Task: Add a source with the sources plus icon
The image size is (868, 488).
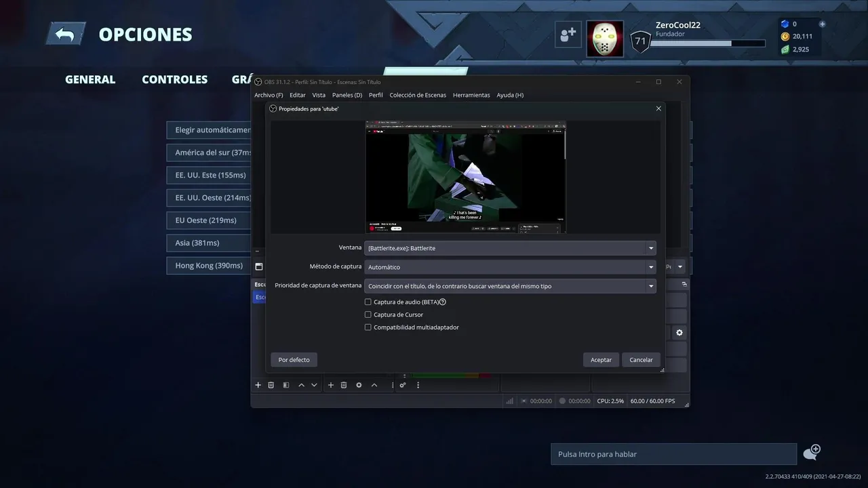Action: tap(331, 385)
